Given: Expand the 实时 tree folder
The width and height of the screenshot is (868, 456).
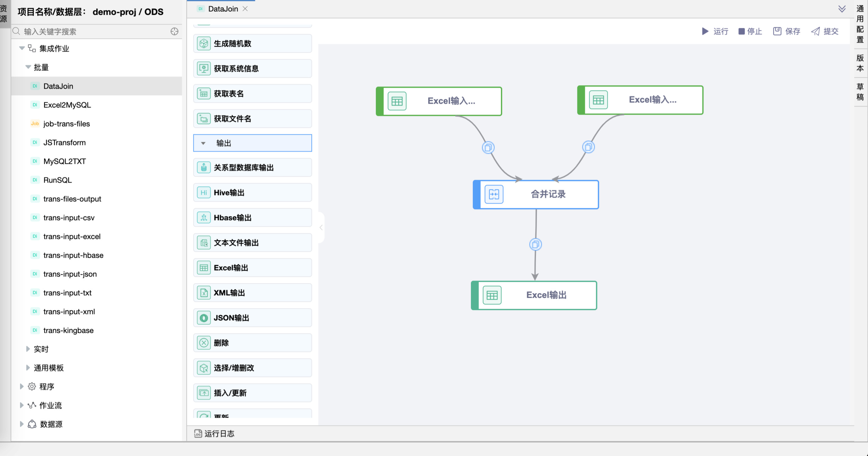Looking at the screenshot, I should [28, 349].
